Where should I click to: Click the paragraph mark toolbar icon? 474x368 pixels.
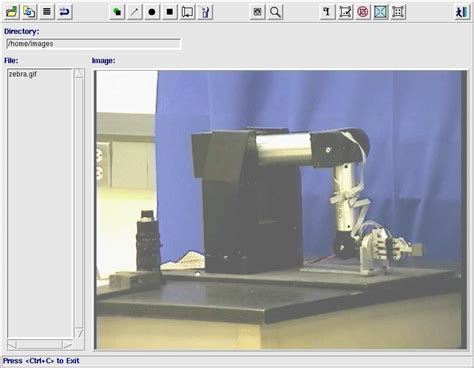click(328, 12)
